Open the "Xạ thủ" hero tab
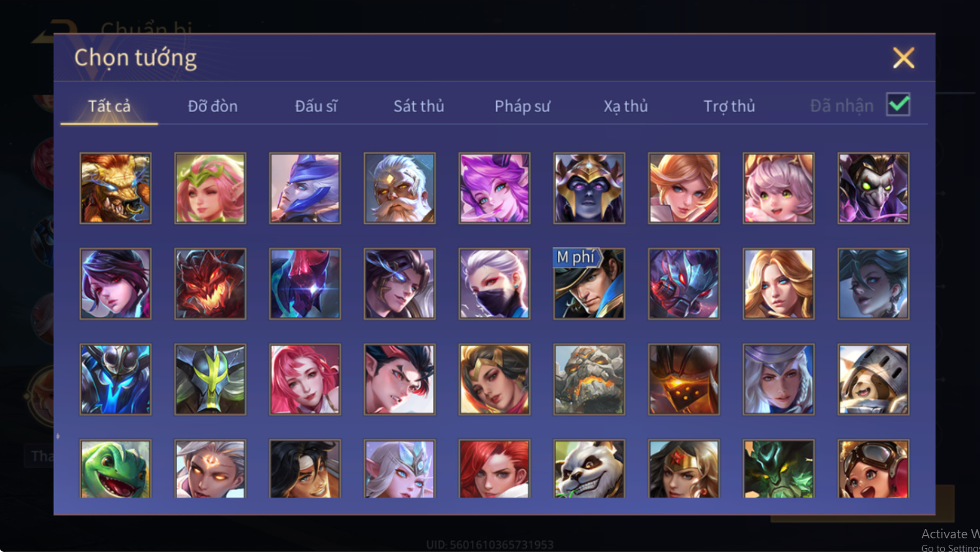980x552 pixels. tap(626, 106)
